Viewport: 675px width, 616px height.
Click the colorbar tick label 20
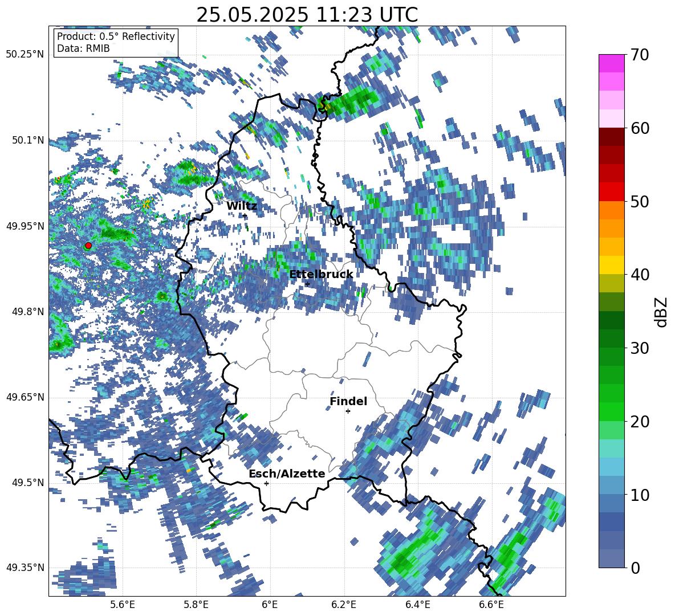coord(640,422)
